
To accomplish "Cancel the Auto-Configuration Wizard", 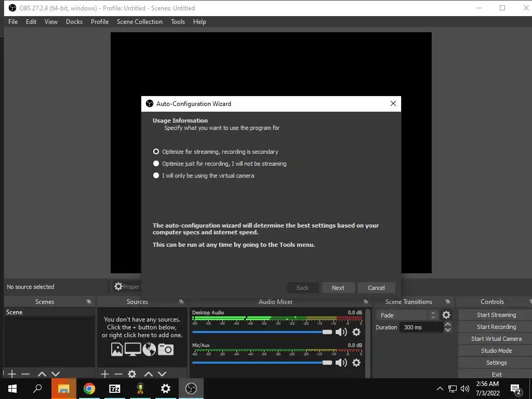I will pos(376,288).
